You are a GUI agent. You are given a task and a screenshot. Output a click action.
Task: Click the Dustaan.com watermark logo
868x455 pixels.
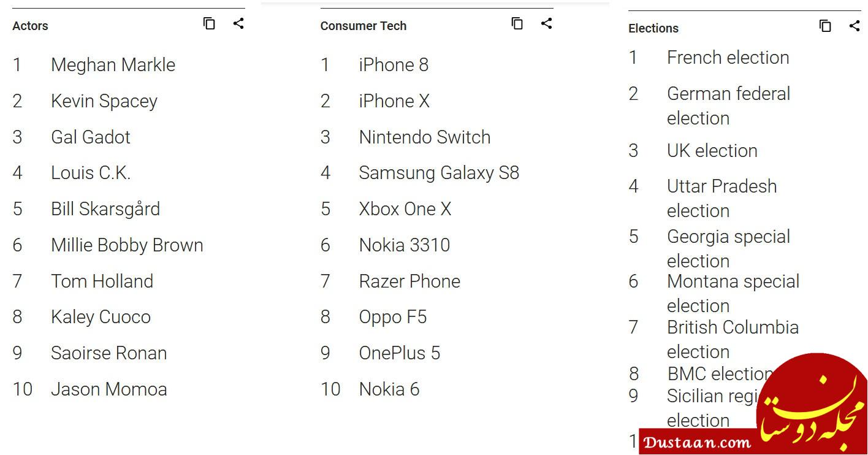pyautogui.click(x=753, y=403)
